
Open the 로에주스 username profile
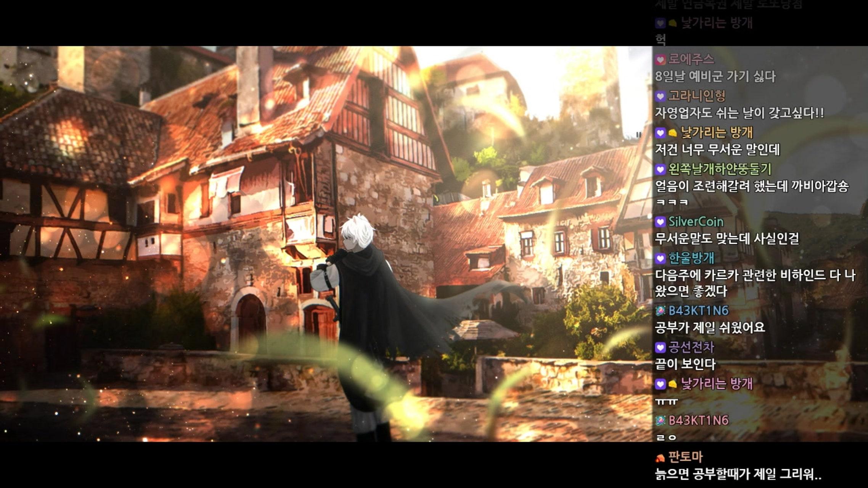[x=691, y=59]
